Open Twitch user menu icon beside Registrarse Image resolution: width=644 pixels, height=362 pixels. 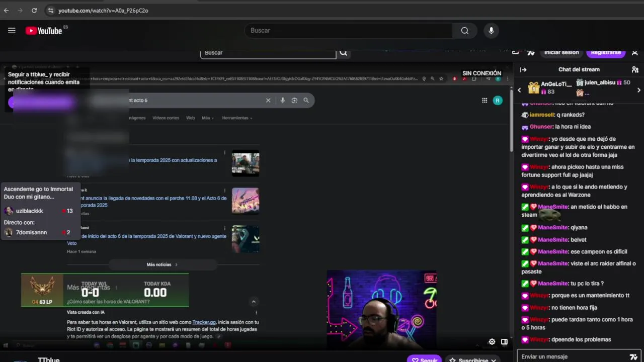635,52
